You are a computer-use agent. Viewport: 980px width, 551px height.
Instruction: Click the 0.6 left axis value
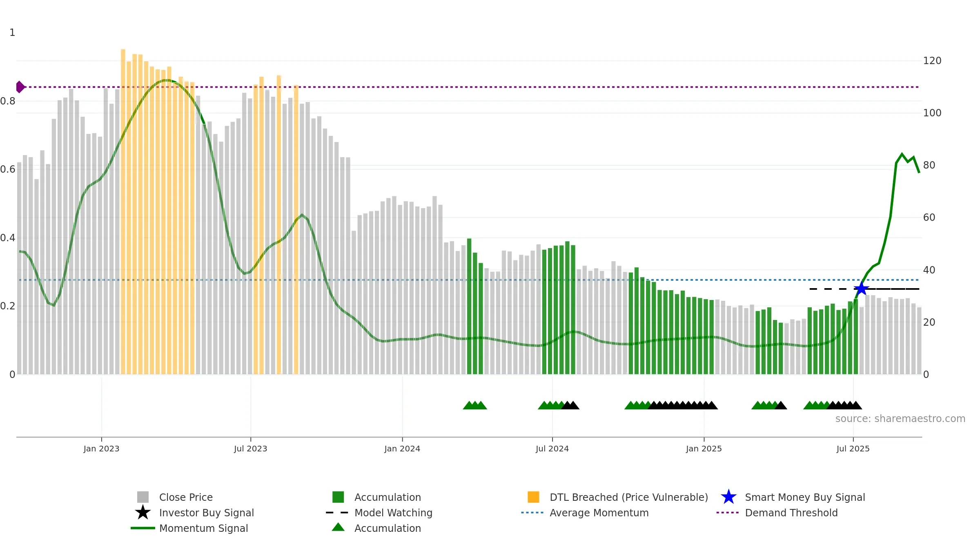click(x=8, y=169)
